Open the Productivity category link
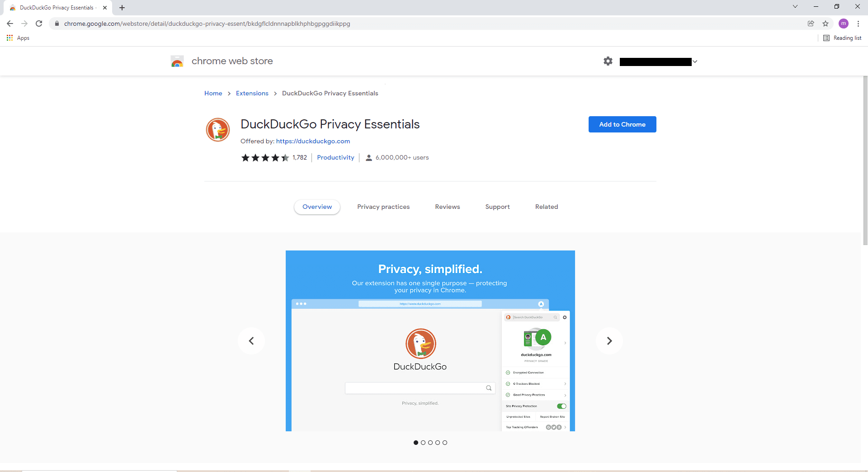The height and width of the screenshot is (472, 868). click(335, 157)
